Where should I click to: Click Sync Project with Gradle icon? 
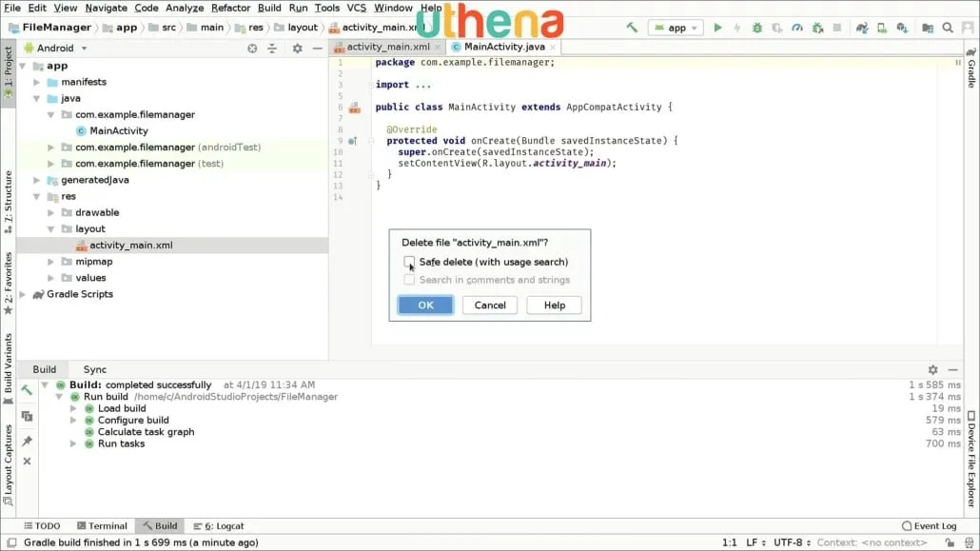[862, 28]
